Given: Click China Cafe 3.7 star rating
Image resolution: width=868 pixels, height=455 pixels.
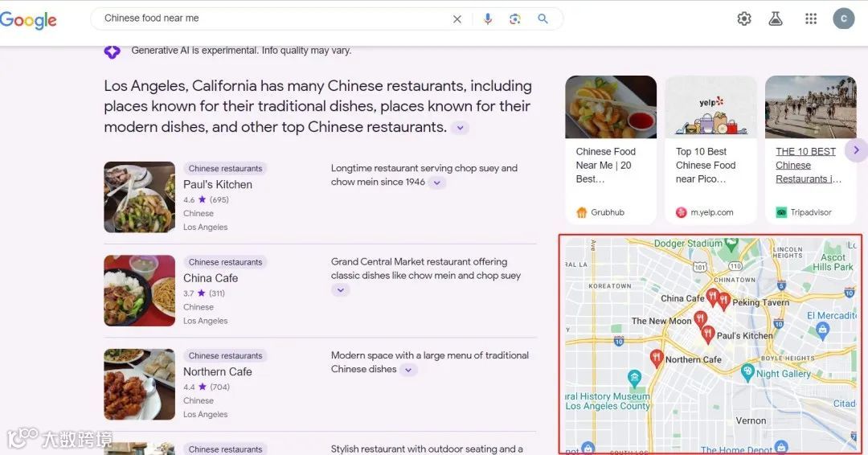Looking at the screenshot, I should 204,293.
